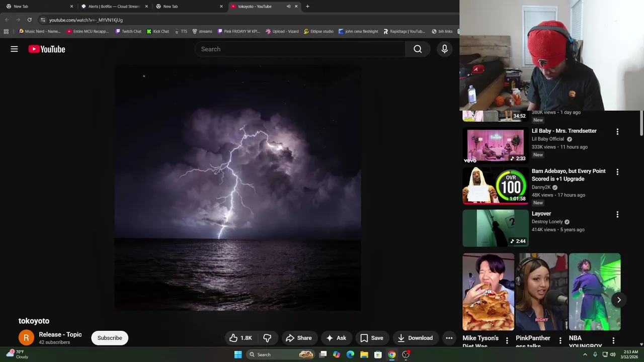Screen dimensions: 644x362
Task: Open the Release - Topic channel avatar
Action: click(x=27, y=338)
